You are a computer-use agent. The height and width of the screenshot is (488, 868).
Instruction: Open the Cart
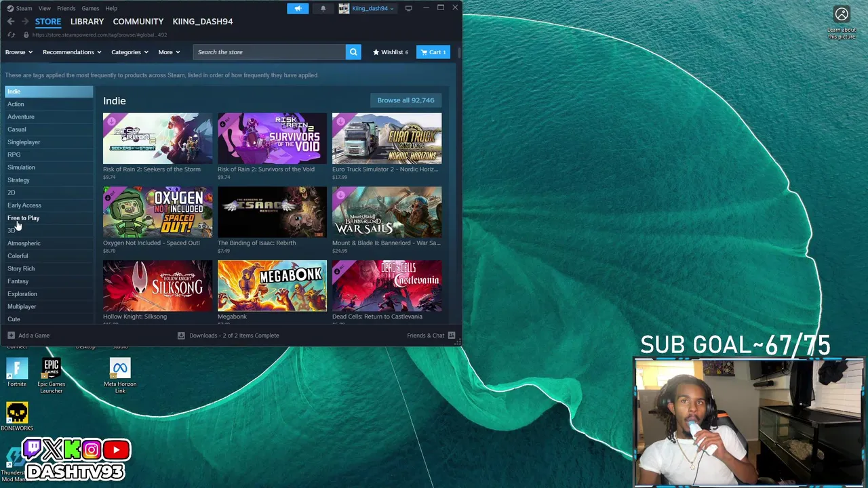pos(433,52)
